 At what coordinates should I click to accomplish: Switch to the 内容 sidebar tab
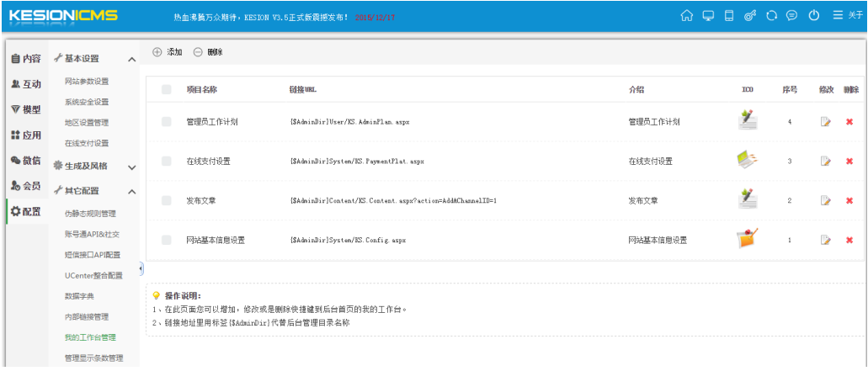click(x=25, y=59)
